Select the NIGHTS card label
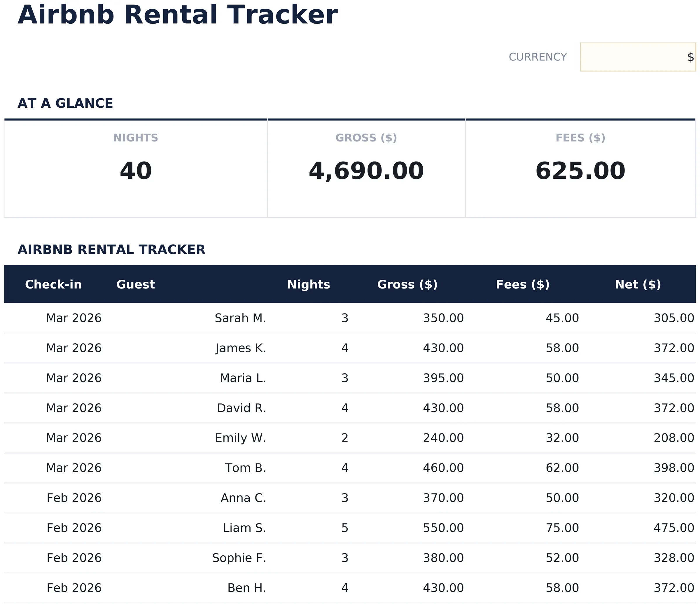Screen dimensions: 700x607 tap(135, 138)
